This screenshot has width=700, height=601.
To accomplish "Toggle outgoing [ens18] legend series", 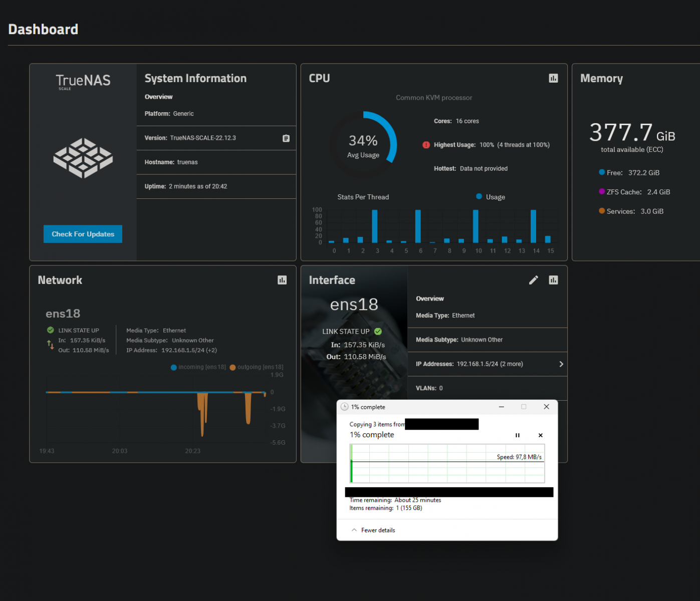I will point(257,367).
